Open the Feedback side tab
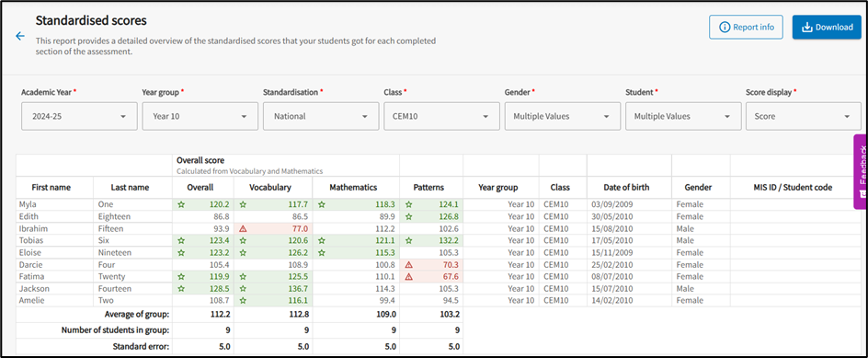Viewport: 868px width, 358px height. pyautogui.click(x=861, y=171)
